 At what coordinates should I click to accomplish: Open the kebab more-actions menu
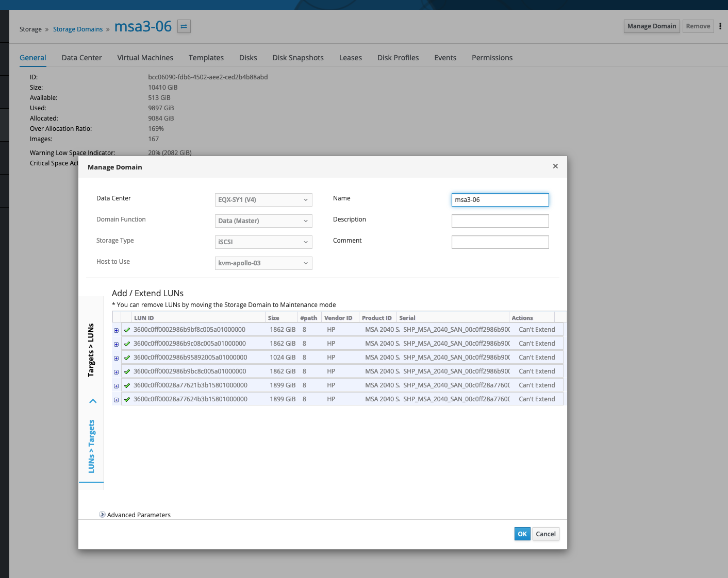[x=720, y=26]
